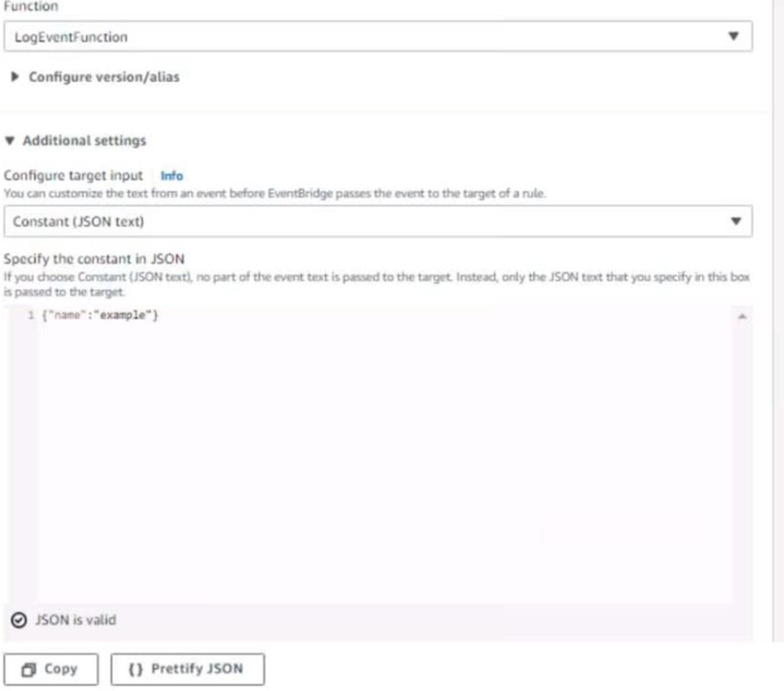Viewport: 784px width, 691px height.
Task: Click the JSON is valid status text
Action: pos(76,620)
